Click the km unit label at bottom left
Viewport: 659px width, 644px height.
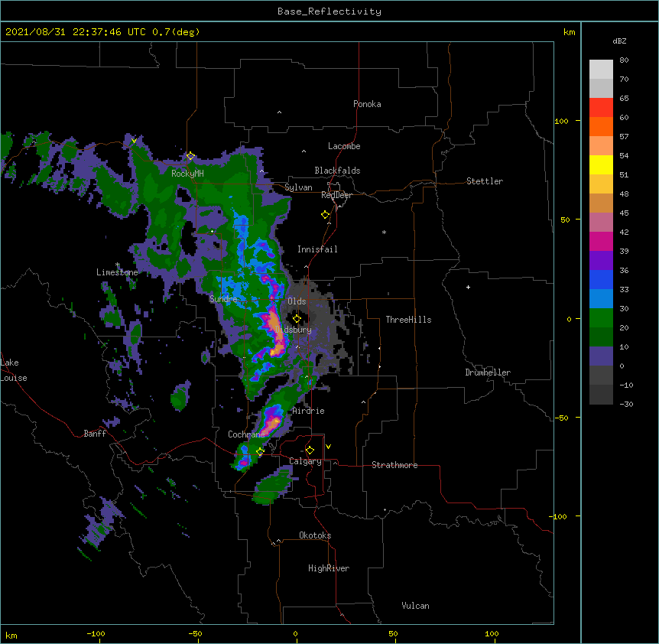[11, 635]
